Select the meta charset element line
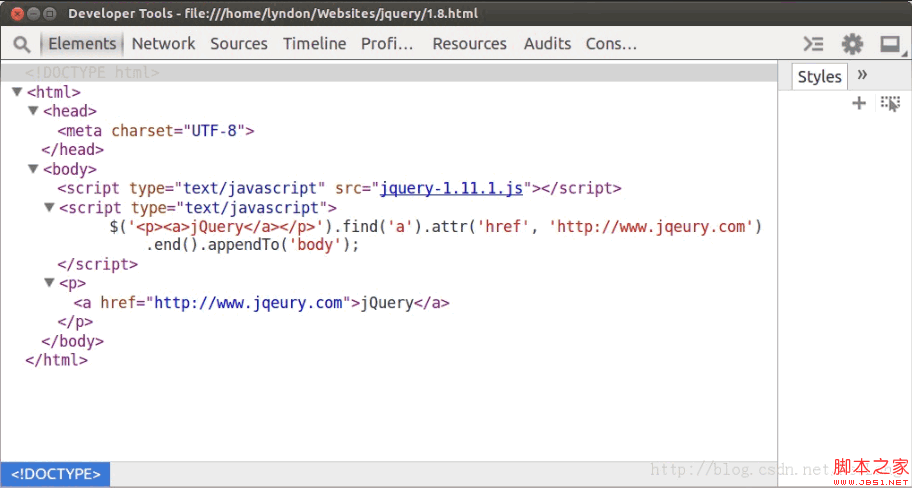Screen dimensions: 912x488 point(156,130)
